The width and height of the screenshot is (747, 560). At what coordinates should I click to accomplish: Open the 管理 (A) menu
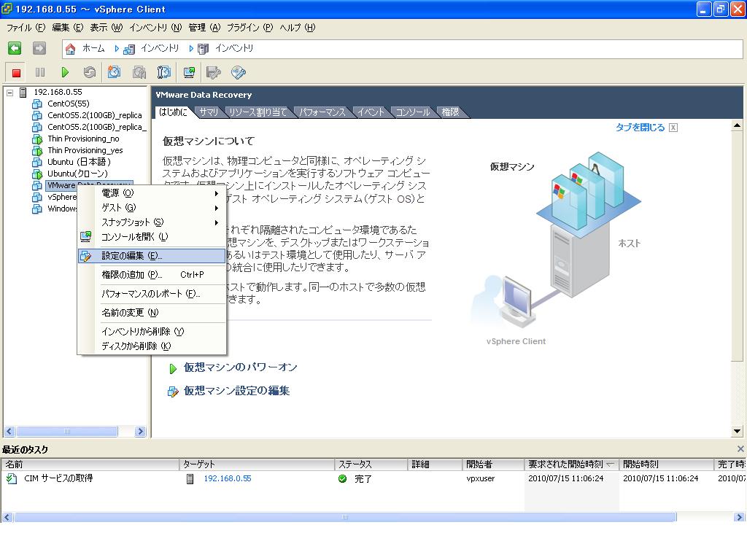(x=204, y=28)
